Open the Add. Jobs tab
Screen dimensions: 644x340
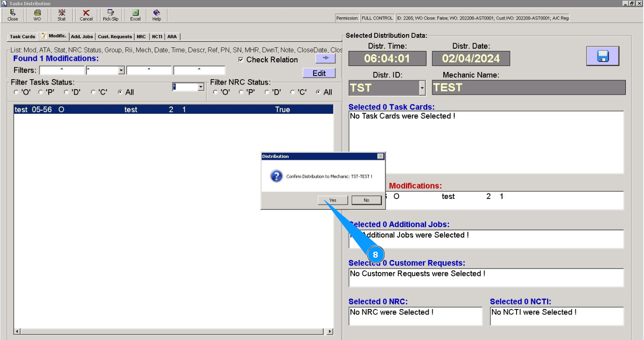coord(82,36)
